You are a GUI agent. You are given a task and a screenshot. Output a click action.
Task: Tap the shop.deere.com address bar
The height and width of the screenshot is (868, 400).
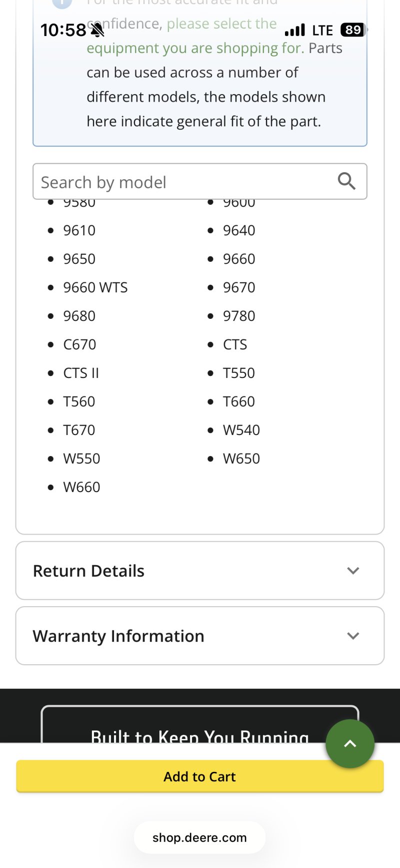coord(200,837)
